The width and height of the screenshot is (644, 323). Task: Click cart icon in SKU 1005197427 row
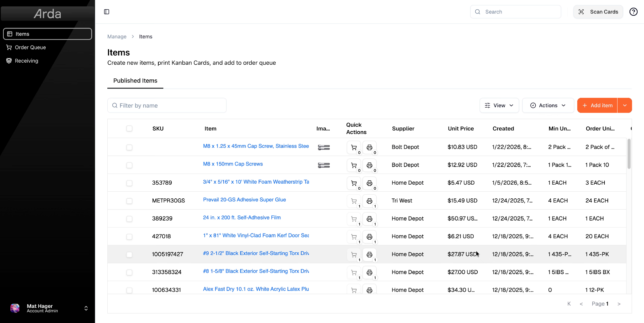[x=354, y=255]
